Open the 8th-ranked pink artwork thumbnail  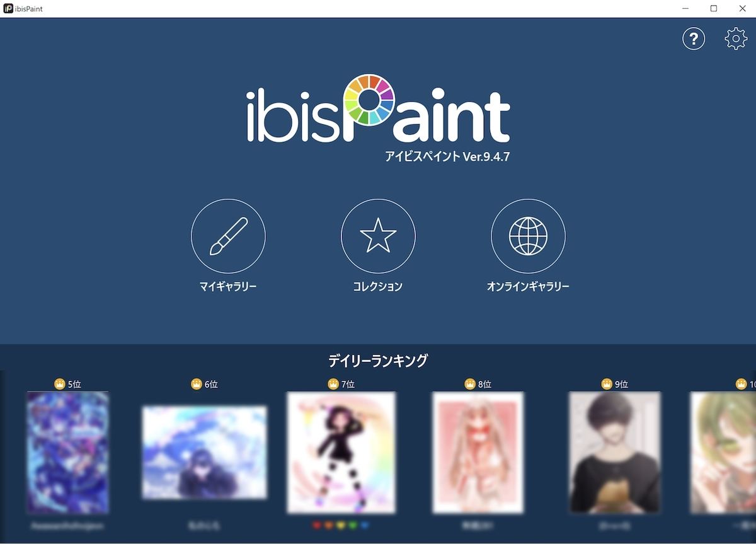click(x=478, y=453)
